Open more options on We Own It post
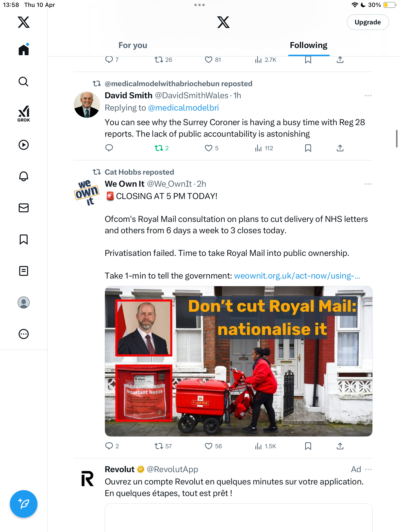 368,184
